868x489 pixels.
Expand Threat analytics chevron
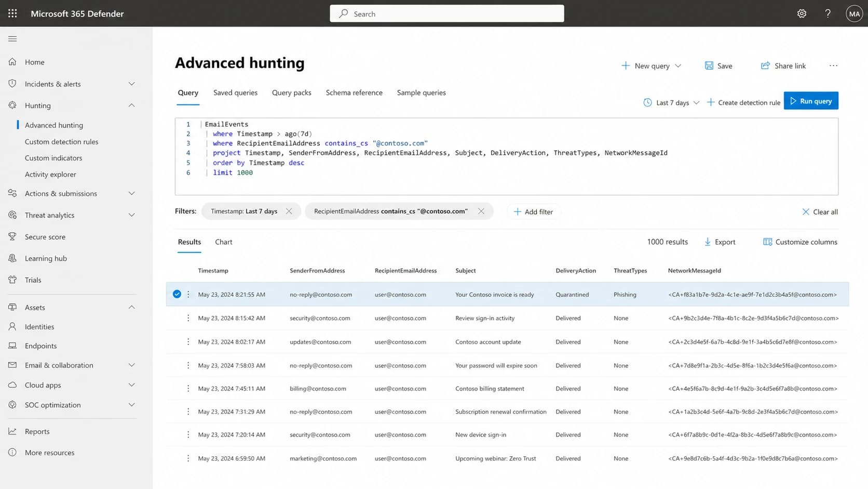(132, 215)
